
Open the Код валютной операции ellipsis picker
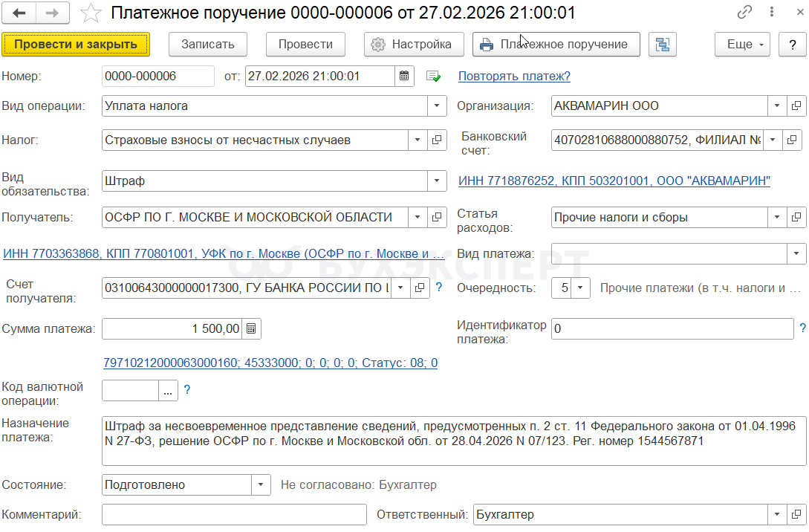168,391
